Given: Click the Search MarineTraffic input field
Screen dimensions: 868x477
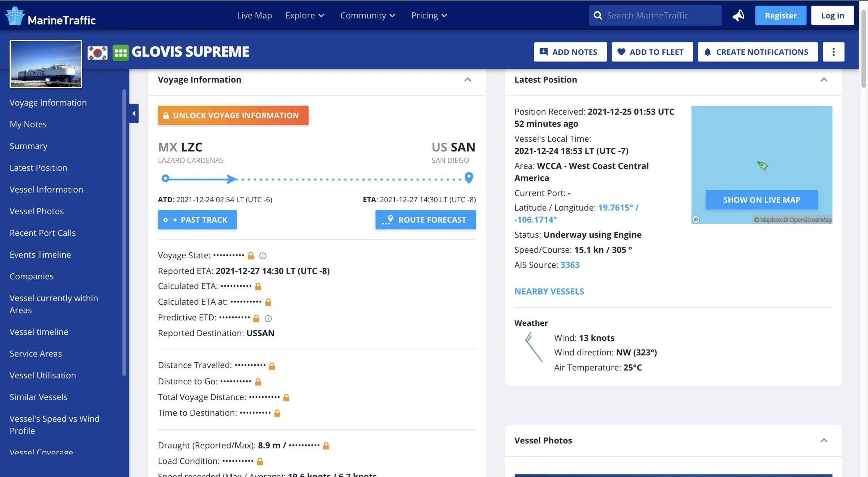Looking at the screenshot, I should pos(655,15).
